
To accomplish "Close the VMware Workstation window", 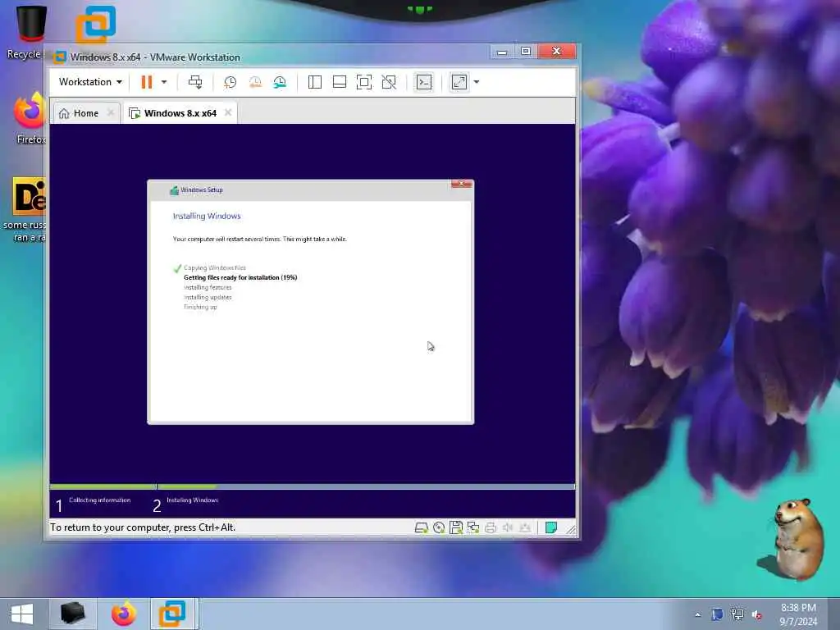I will [557, 52].
